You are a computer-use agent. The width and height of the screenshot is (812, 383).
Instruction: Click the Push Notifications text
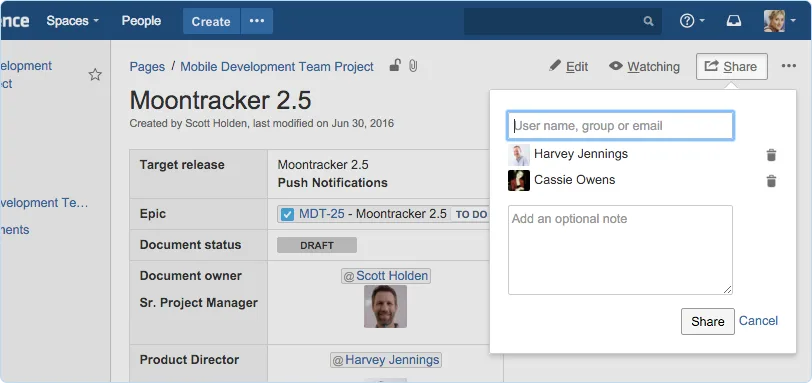tap(332, 183)
